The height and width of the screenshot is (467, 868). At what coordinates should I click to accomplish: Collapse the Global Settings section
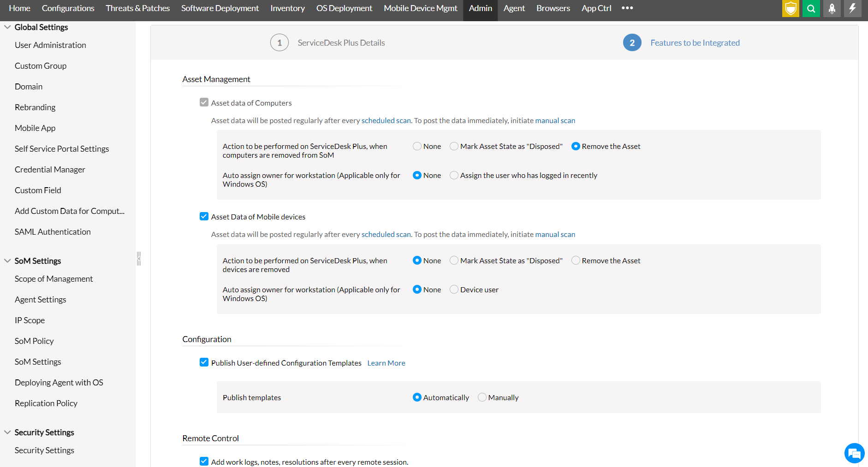tap(7, 27)
